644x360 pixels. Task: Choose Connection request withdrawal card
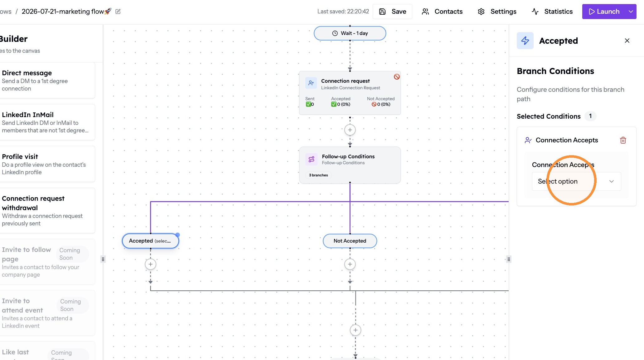[x=47, y=210]
